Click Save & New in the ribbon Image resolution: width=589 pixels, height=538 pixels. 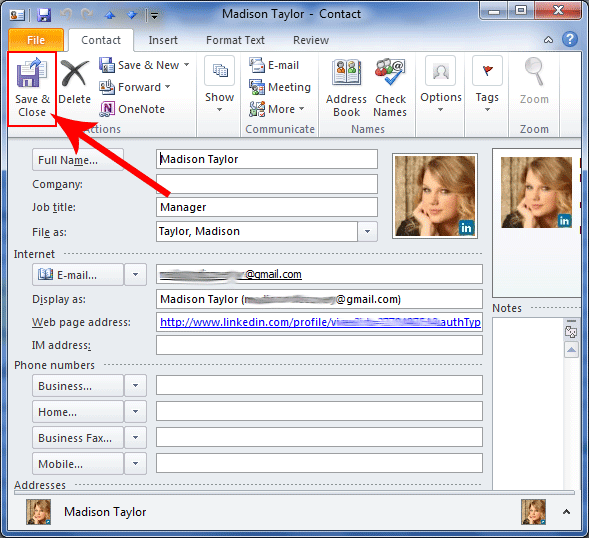point(139,65)
